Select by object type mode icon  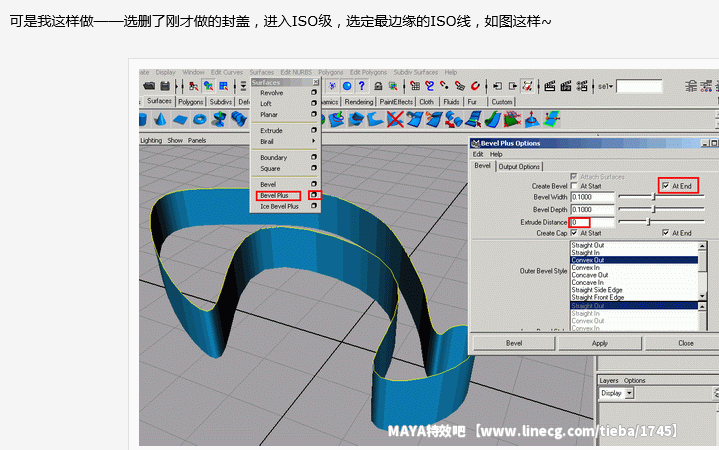click(x=209, y=86)
